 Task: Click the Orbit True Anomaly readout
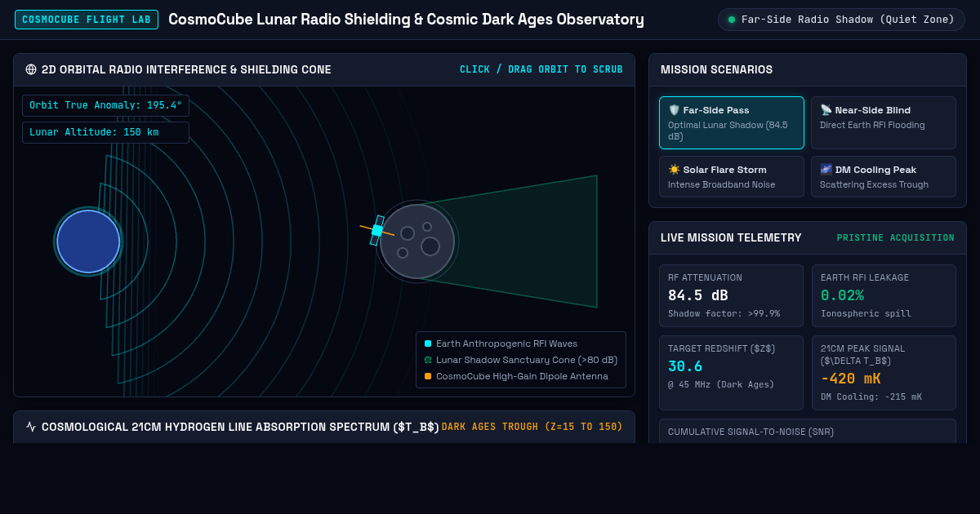tap(105, 105)
